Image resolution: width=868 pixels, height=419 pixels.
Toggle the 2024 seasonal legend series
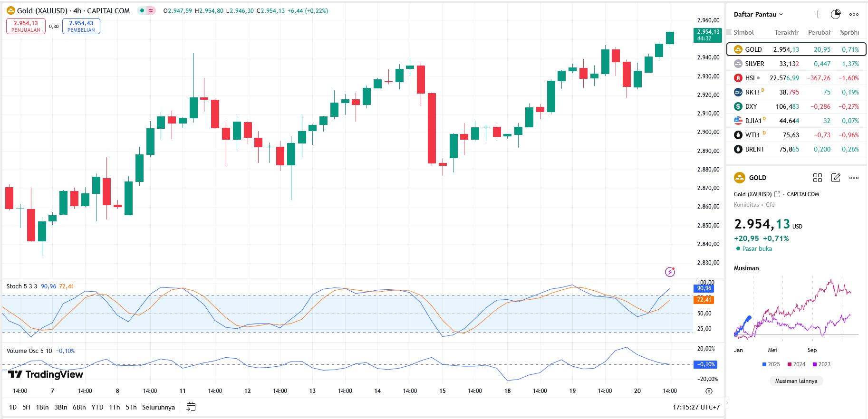tap(796, 364)
